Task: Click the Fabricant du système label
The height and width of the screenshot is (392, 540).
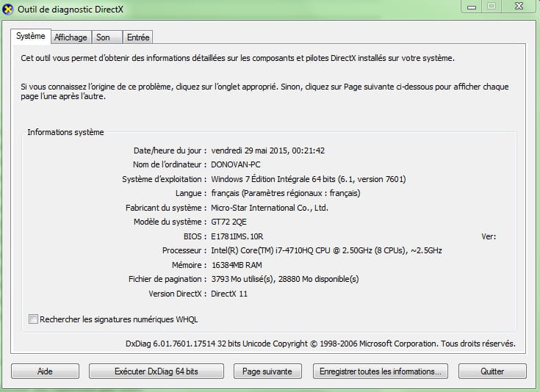Action: (166, 208)
